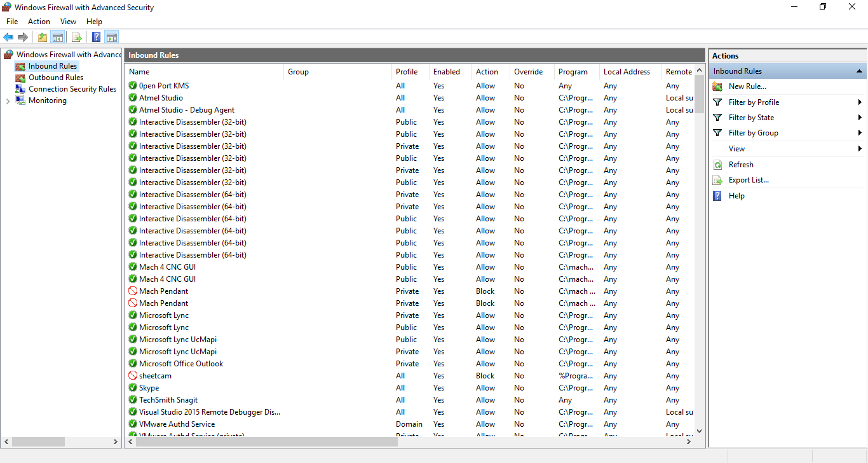Click the scroll-left arrow under the rules list

click(x=130, y=441)
